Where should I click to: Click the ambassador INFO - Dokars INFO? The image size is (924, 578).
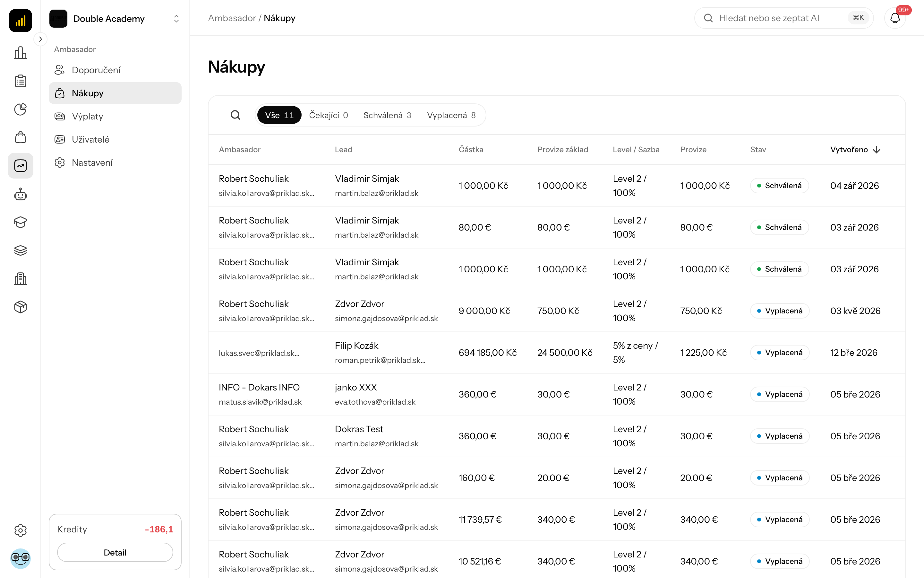coord(259,387)
